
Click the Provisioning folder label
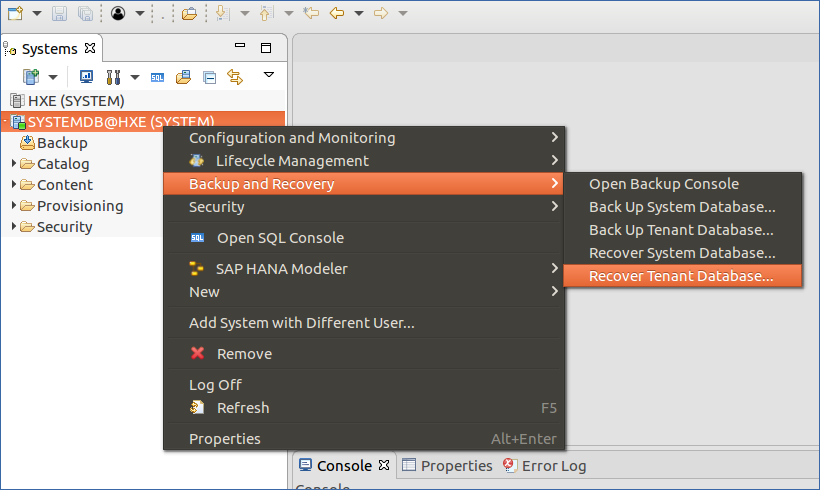(80, 206)
